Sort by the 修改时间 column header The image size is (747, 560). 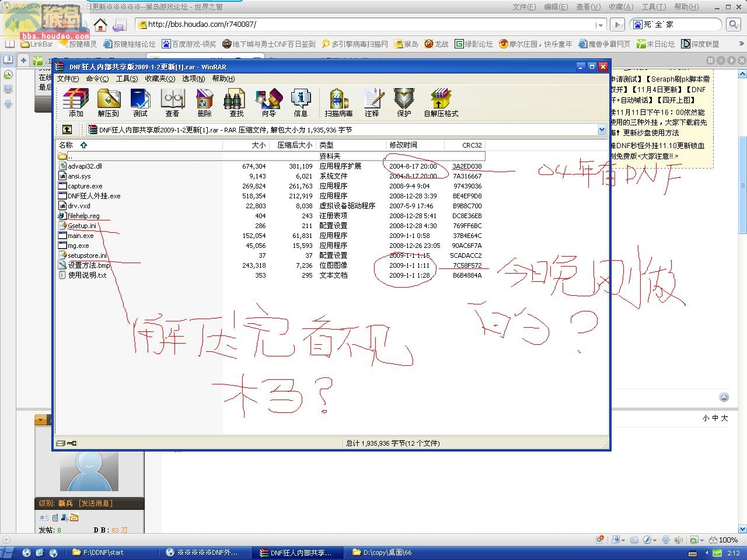pyautogui.click(x=415, y=145)
